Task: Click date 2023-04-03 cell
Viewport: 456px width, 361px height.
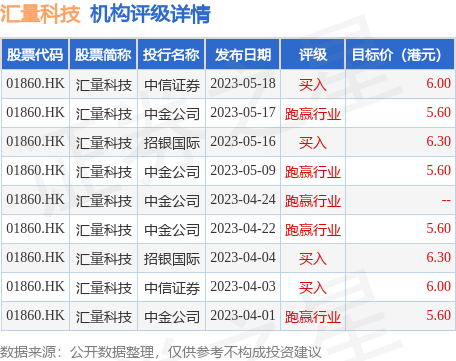Action: [x=243, y=286]
